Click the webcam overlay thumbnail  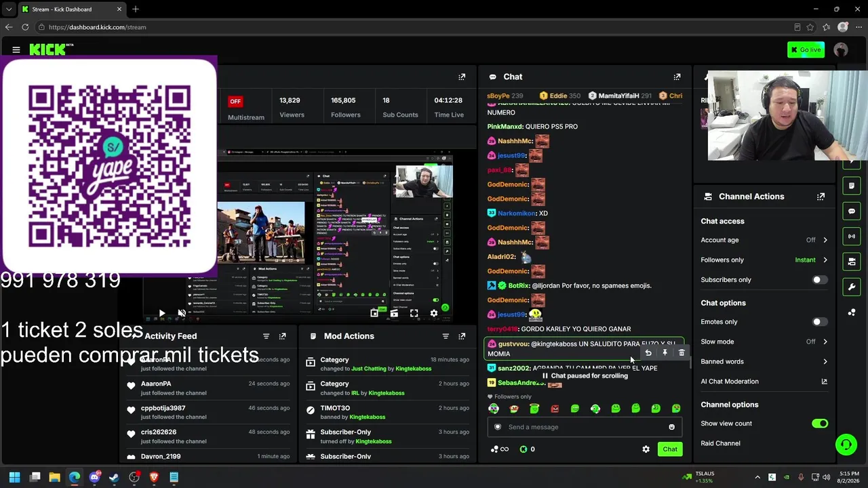787,115
